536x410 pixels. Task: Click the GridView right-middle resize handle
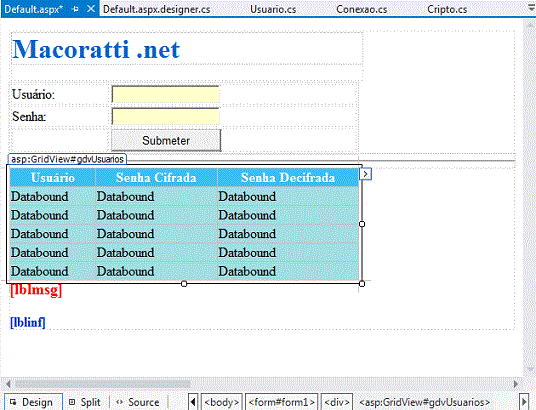(x=362, y=224)
